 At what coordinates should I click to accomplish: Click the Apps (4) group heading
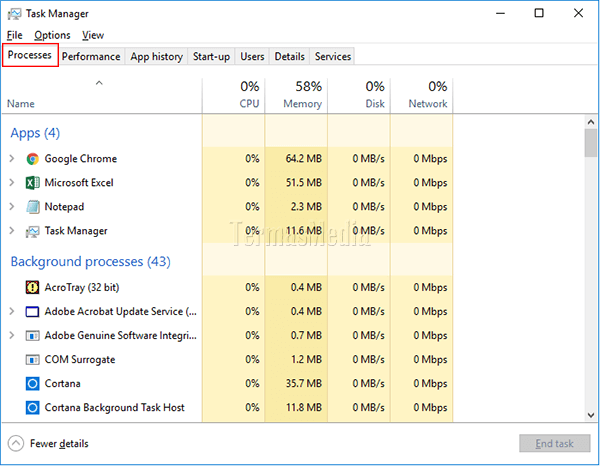pyautogui.click(x=35, y=133)
